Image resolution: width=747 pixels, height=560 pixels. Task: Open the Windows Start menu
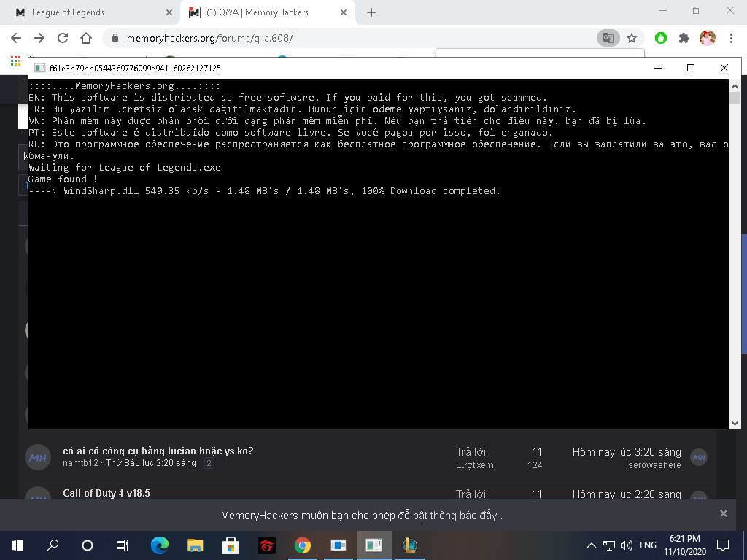click(18, 545)
